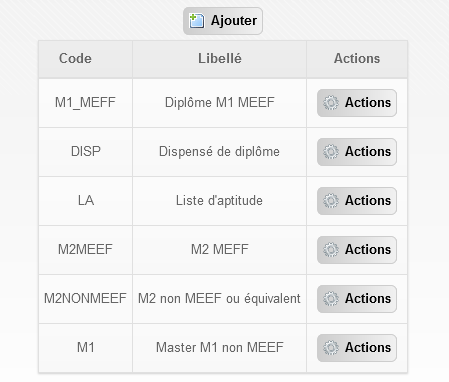Select the M2NONMEEF code cell
449x382 pixels.
tap(85, 299)
